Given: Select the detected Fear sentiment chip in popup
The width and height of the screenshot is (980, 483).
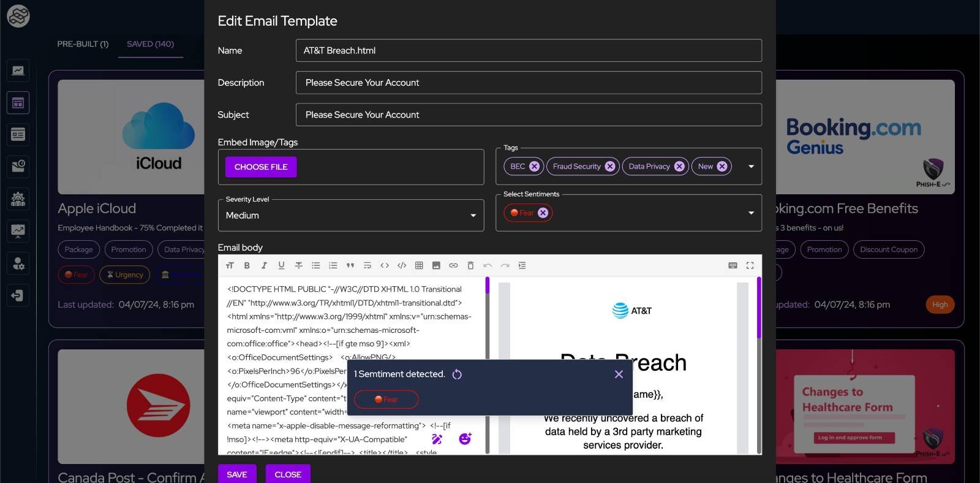Looking at the screenshot, I should pos(386,399).
